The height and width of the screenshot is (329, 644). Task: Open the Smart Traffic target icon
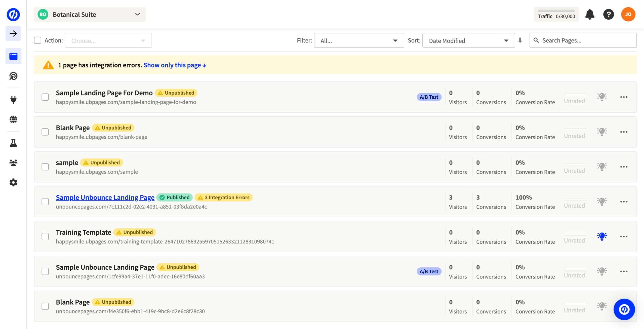(x=13, y=76)
